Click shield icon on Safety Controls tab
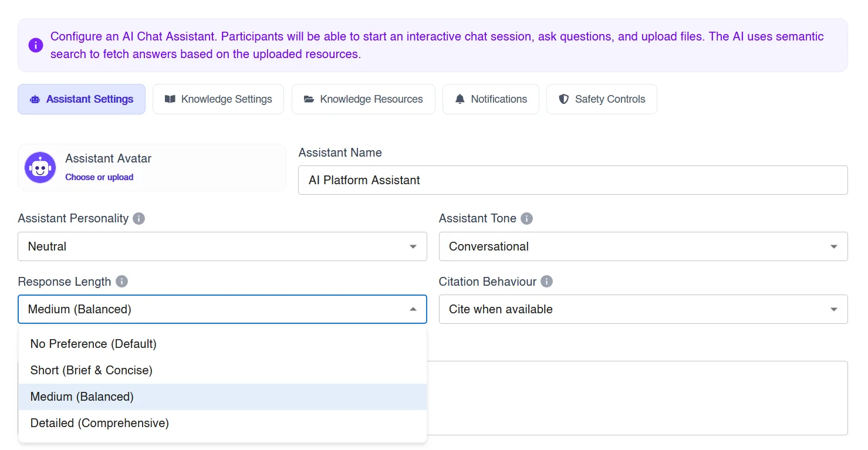The width and height of the screenshot is (868, 450). coord(564,99)
